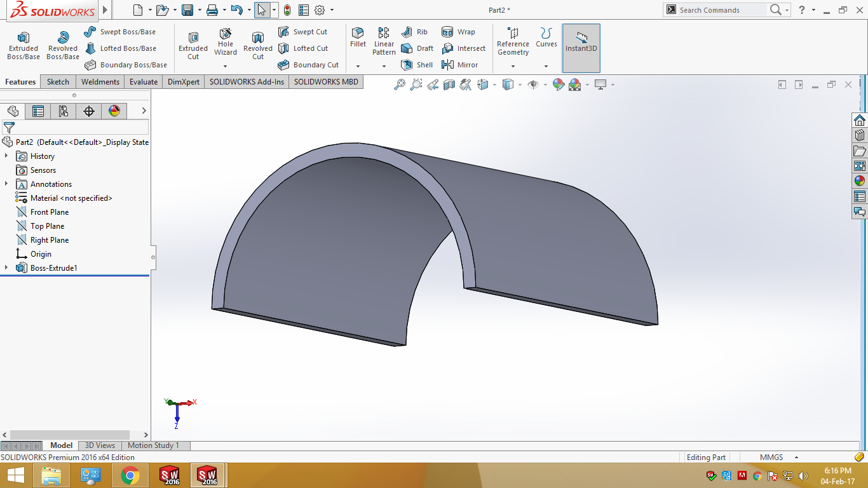Open the ConfigurationManager tab icon
This screenshot has height=488, width=868.
coord(64,111)
